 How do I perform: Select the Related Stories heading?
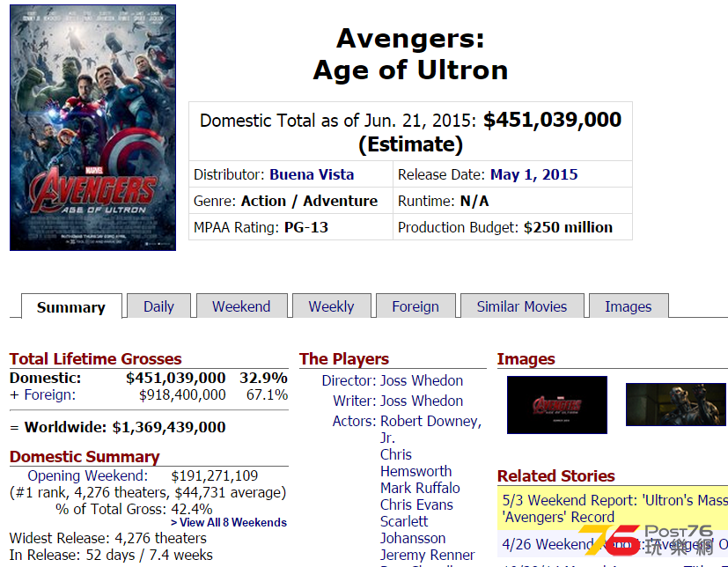tap(556, 476)
